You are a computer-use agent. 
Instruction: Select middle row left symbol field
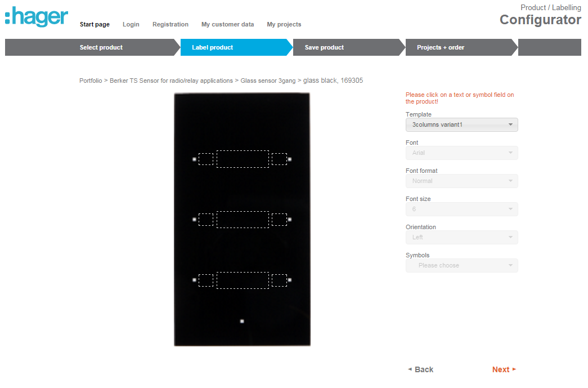(x=206, y=220)
